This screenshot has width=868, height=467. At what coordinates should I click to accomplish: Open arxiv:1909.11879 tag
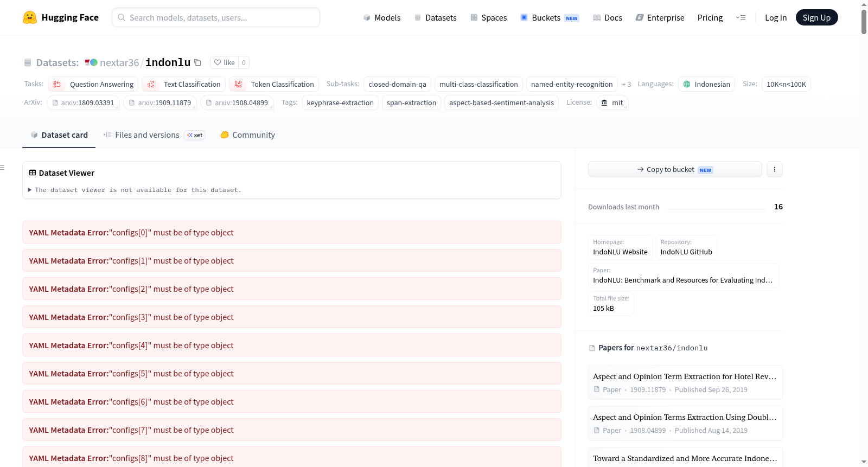point(160,103)
